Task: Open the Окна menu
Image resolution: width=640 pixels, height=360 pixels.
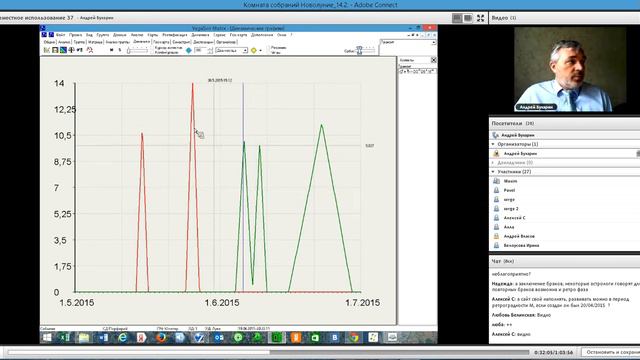Action: point(282,35)
